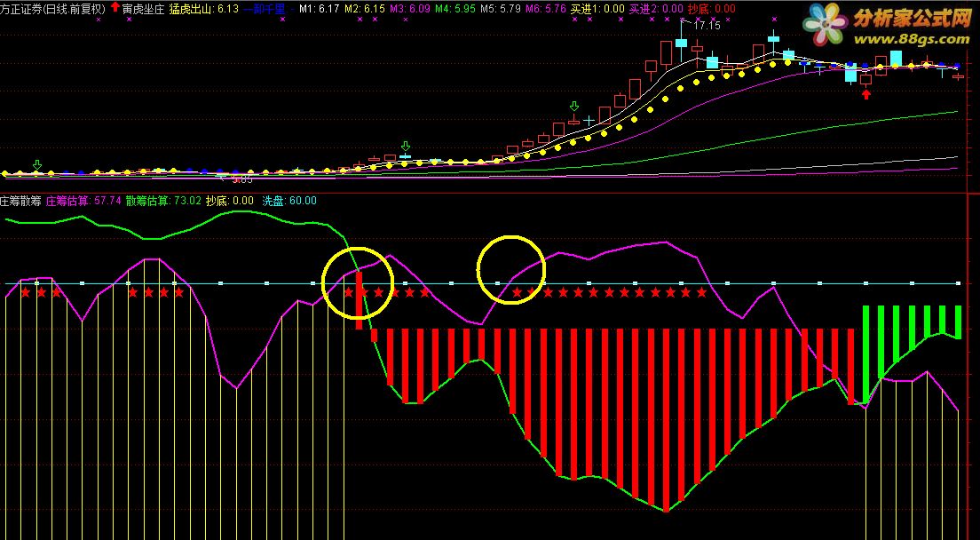
Task: Click the 买进1: 0.00 readout
Action: click(x=597, y=9)
